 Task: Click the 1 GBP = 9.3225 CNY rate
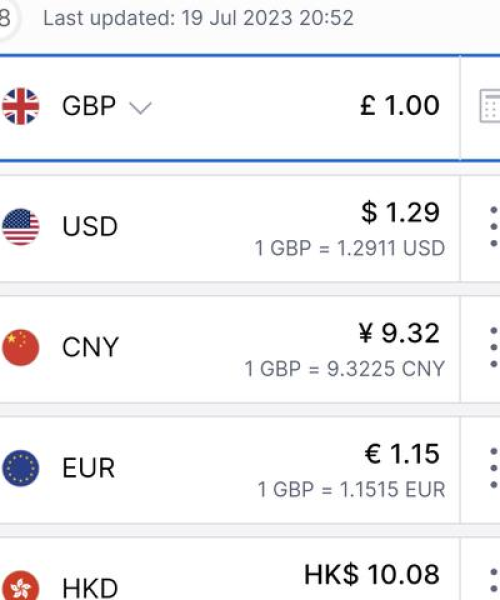[345, 369]
